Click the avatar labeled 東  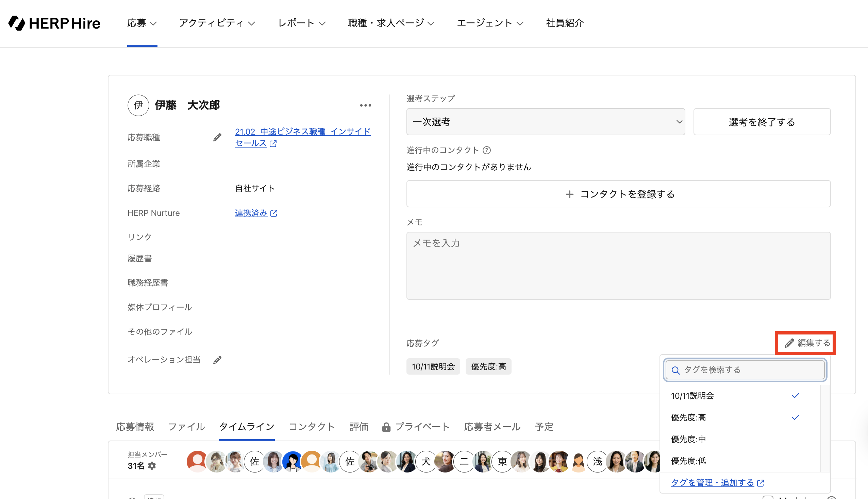tap(502, 461)
